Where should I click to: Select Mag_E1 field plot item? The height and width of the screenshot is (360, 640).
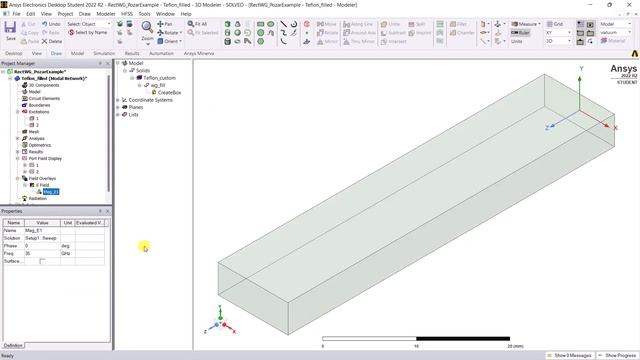coord(51,192)
